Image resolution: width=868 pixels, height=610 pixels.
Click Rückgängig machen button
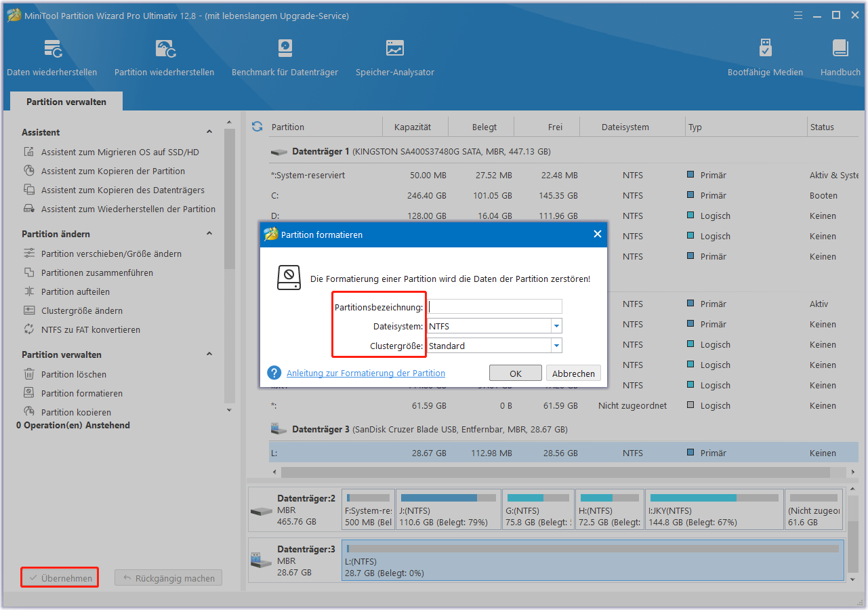pyautogui.click(x=169, y=578)
